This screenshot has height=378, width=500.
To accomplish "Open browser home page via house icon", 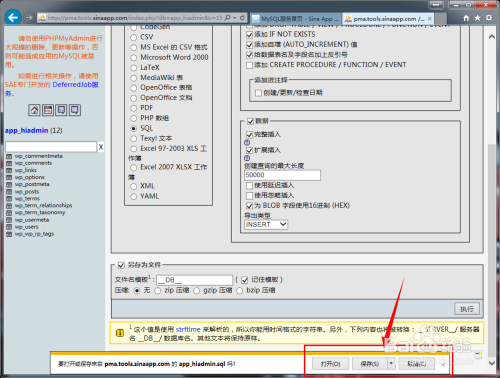I will 466,18.
